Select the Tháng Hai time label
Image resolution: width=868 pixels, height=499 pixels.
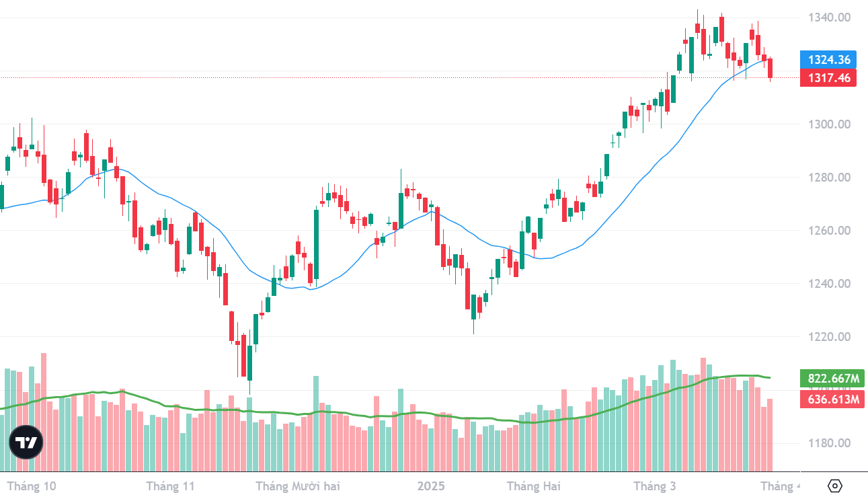533,486
